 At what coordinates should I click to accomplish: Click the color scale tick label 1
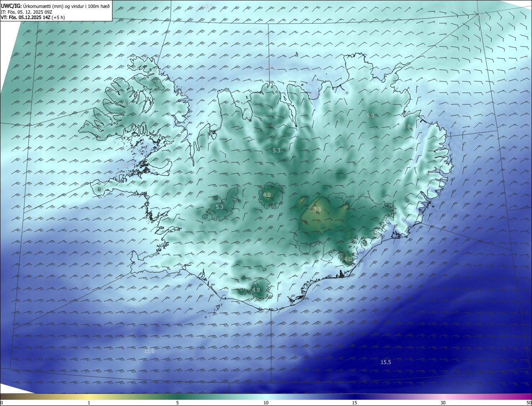pos(89,403)
